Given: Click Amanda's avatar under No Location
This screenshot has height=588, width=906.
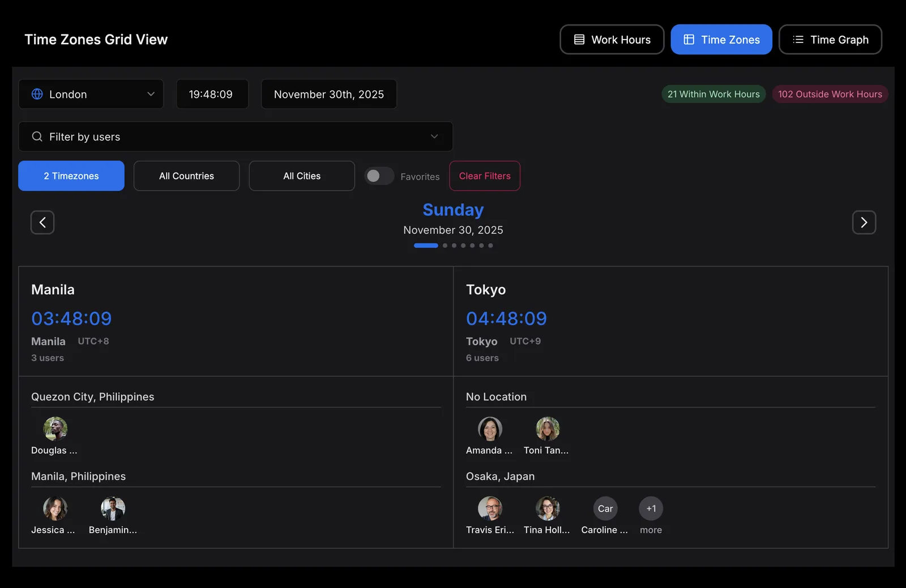Looking at the screenshot, I should tap(490, 429).
